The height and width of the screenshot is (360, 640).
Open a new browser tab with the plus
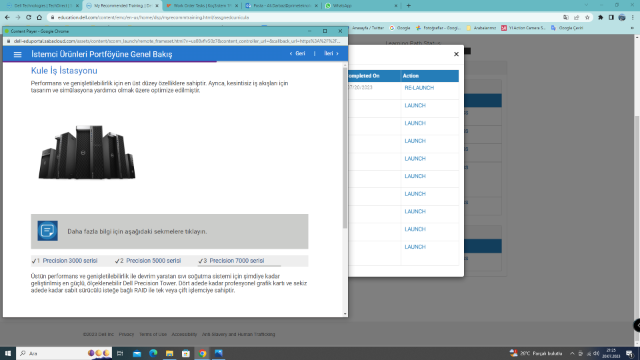(409, 6)
